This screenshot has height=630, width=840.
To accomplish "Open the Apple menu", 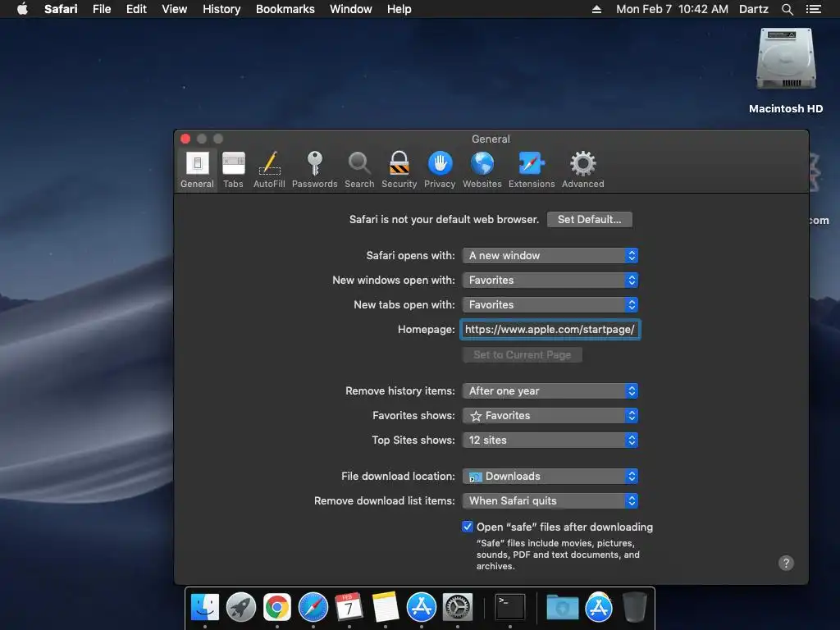I will tap(22, 9).
